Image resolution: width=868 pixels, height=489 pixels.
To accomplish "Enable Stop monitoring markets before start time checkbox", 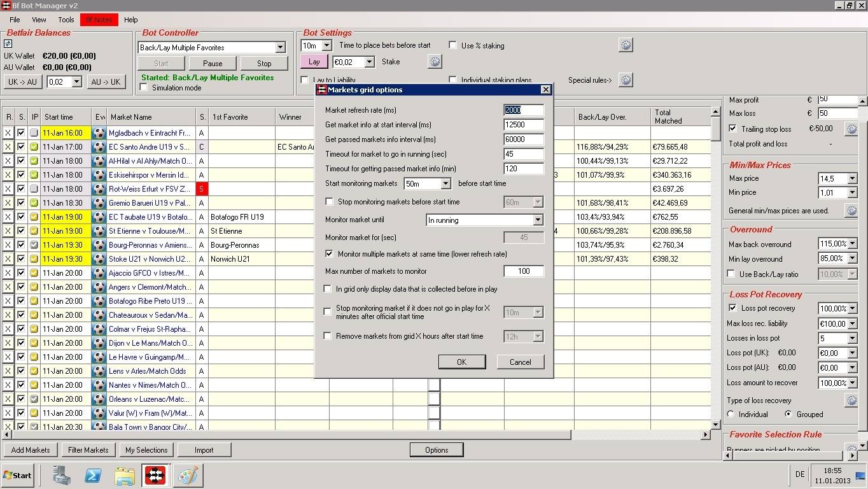I will click(x=329, y=202).
